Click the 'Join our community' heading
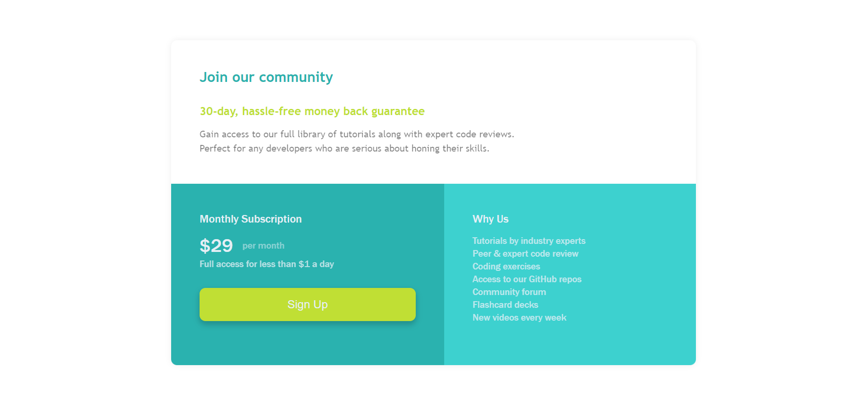Screen dimensions: 868x403 coord(266,77)
